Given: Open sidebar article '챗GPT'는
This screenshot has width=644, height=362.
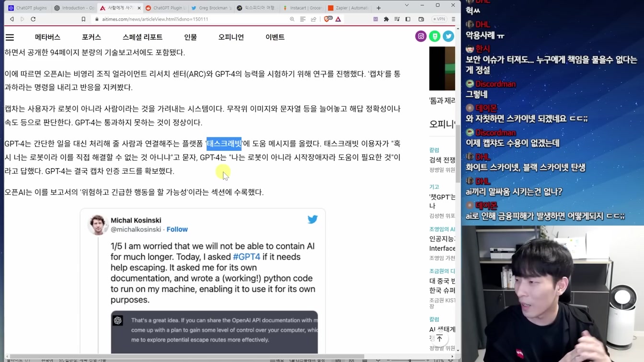Looking at the screenshot, I should click(x=442, y=201).
